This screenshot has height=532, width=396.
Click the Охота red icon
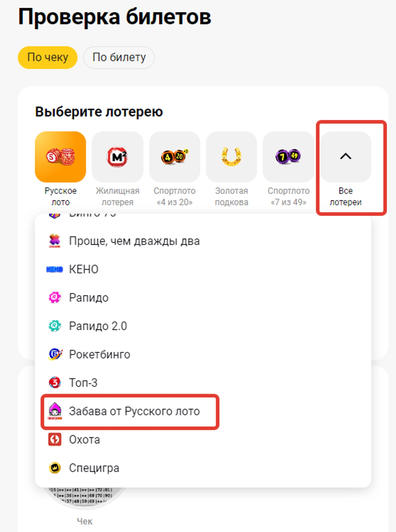coord(55,440)
